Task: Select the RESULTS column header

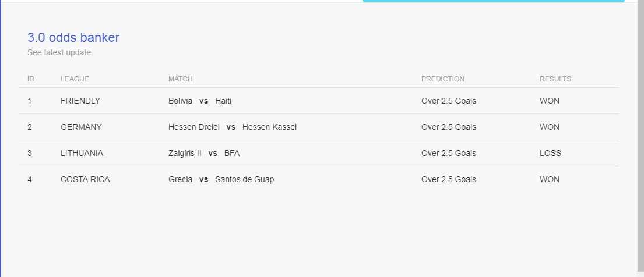Action: (x=555, y=79)
